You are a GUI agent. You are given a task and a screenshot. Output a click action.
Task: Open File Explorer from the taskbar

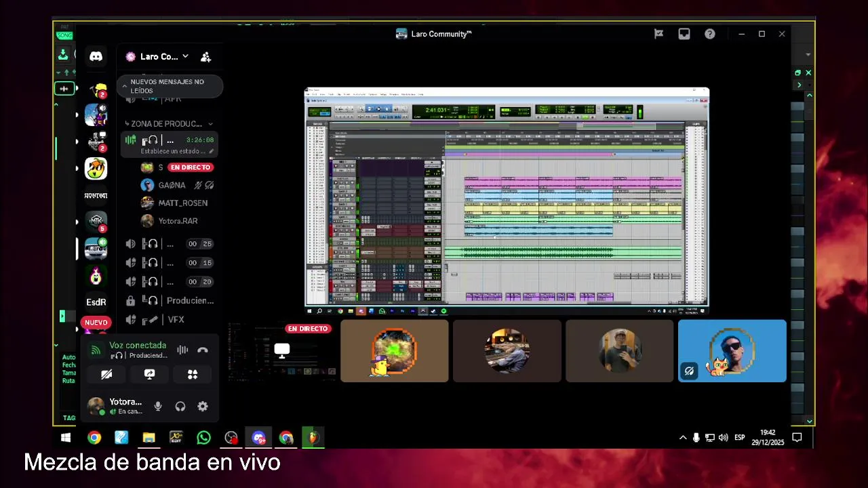coord(149,438)
